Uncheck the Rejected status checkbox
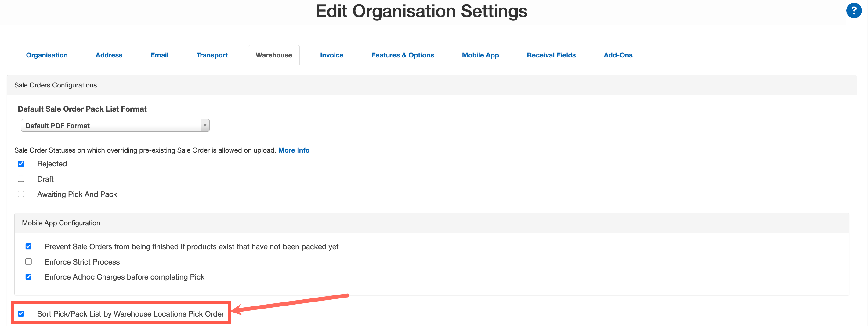Screen dimensions: 868x326 click(21, 164)
